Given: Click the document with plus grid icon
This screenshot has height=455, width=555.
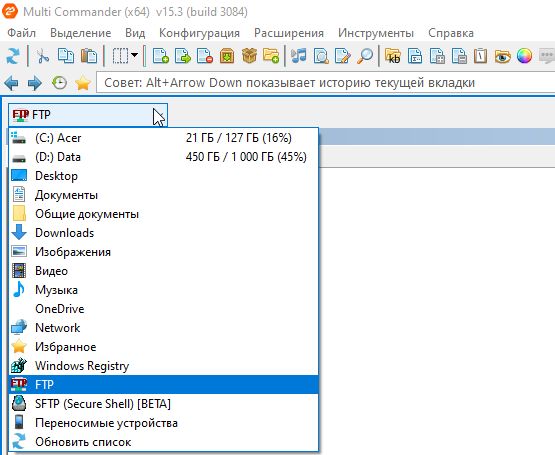Looking at the screenshot, I should [437, 56].
